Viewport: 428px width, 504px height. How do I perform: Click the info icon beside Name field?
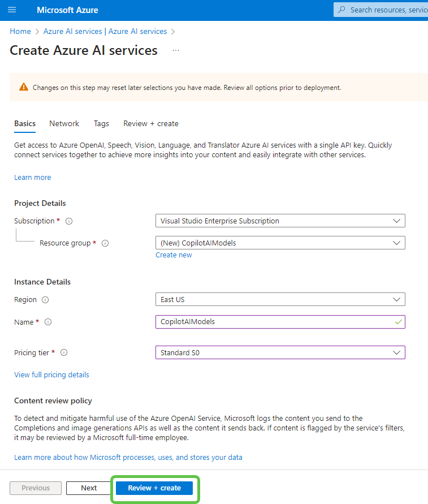(47, 322)
